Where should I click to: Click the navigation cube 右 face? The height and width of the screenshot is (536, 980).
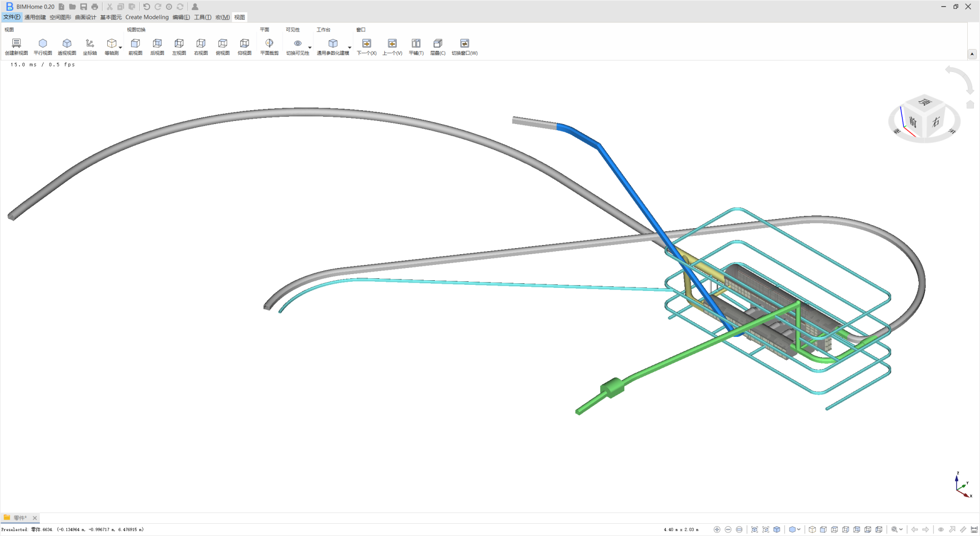click(936, 122)
